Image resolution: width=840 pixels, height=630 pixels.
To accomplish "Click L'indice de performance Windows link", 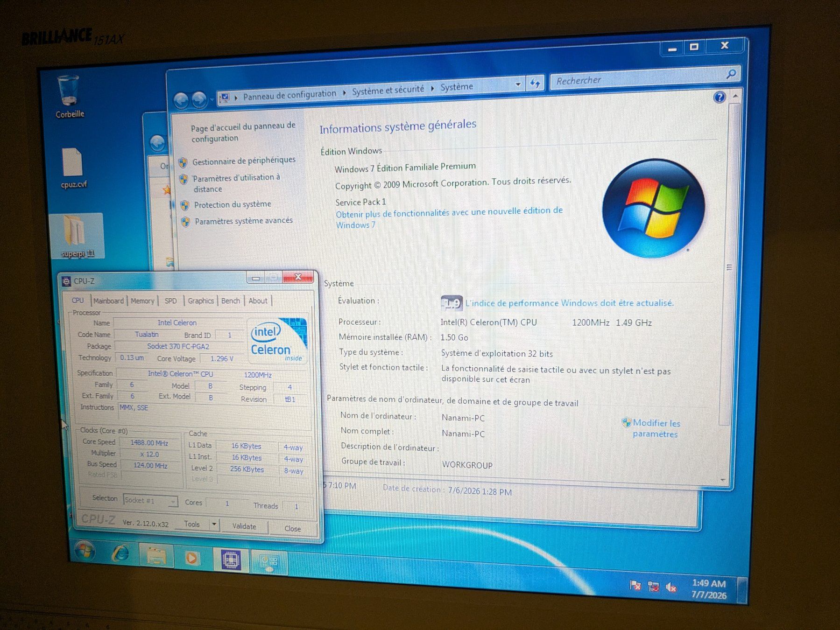I will click(570, 303).
